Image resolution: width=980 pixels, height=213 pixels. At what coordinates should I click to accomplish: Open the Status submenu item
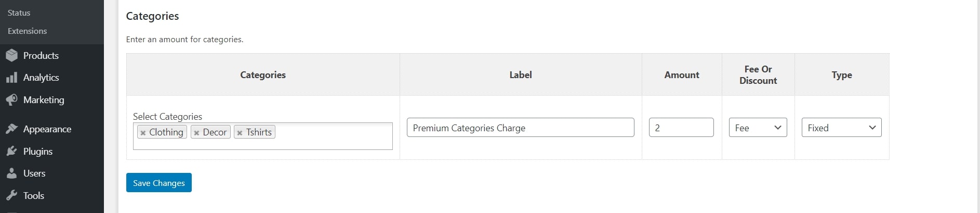pos(19,12)
